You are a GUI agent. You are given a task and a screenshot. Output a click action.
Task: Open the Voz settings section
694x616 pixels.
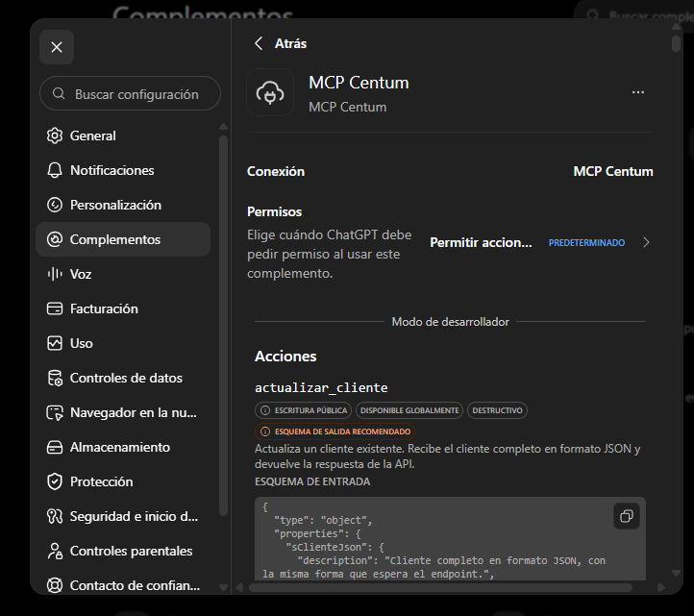point(123,274)
